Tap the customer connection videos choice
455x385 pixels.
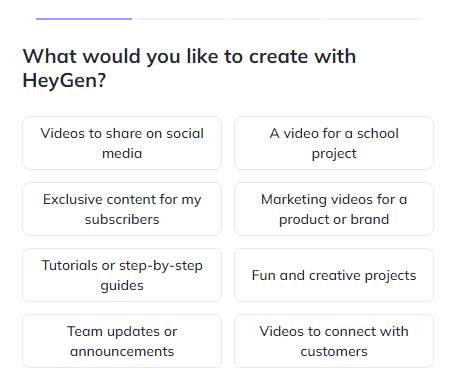point(334,341)
